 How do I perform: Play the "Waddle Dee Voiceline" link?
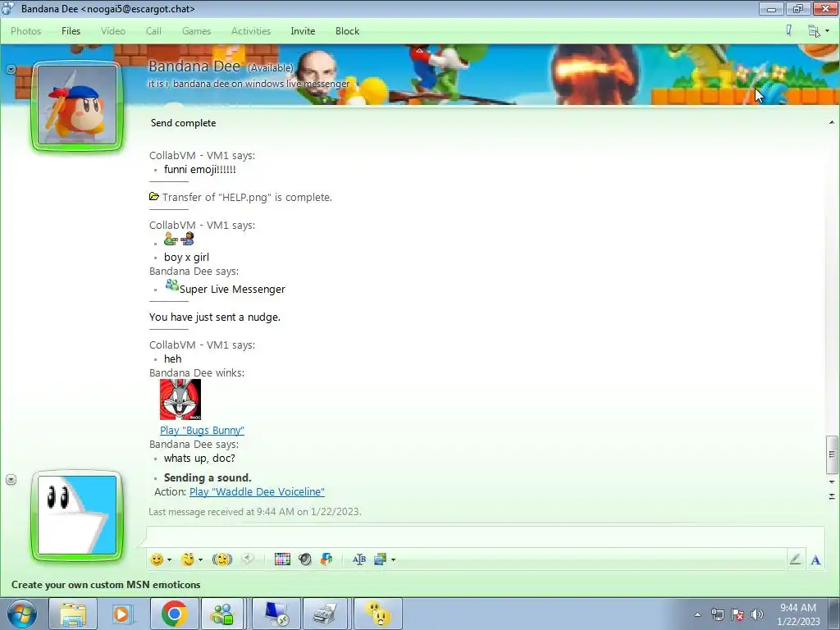257,492
